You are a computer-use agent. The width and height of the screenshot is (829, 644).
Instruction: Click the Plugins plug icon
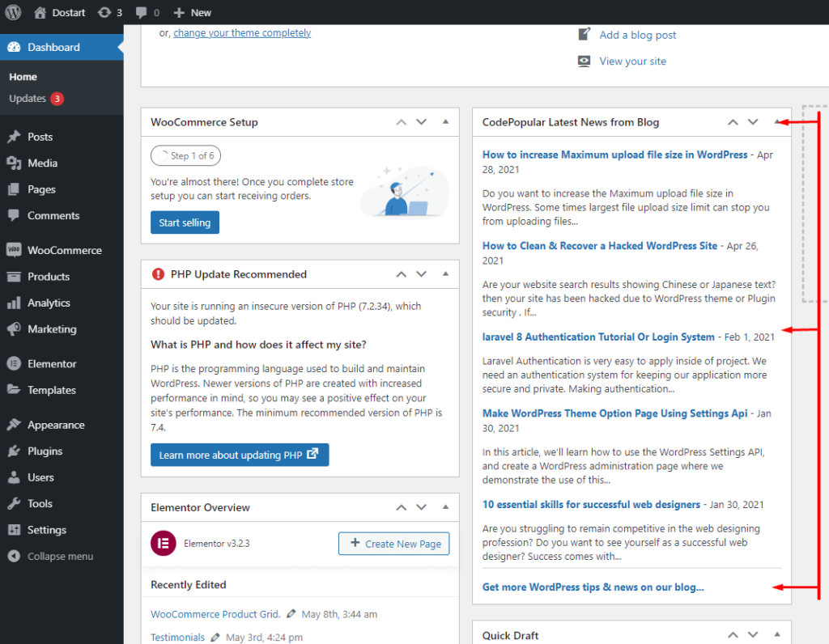tap(15, 451)
